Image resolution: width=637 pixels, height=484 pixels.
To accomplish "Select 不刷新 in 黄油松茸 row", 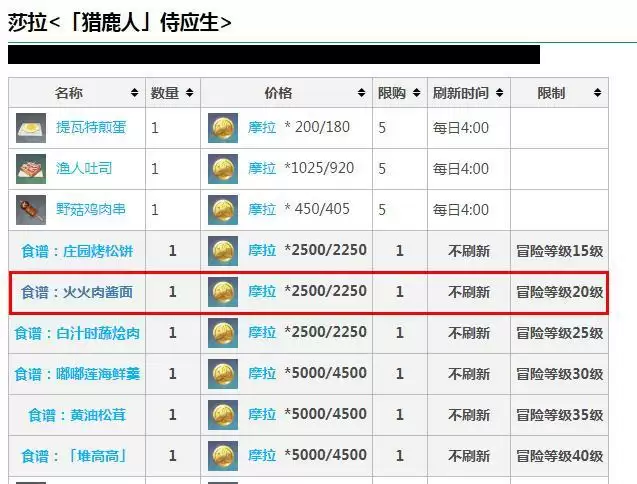I will 469,415.
